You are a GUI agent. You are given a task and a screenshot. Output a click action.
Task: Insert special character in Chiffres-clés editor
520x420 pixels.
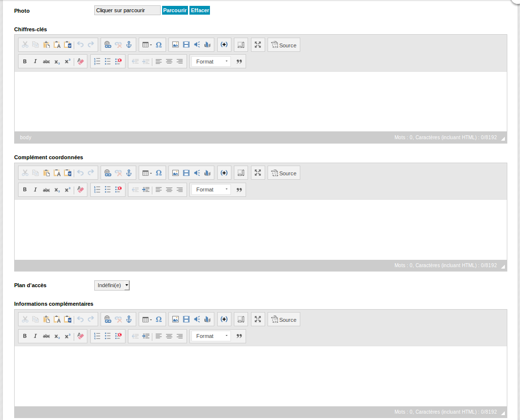coord(159,44)
